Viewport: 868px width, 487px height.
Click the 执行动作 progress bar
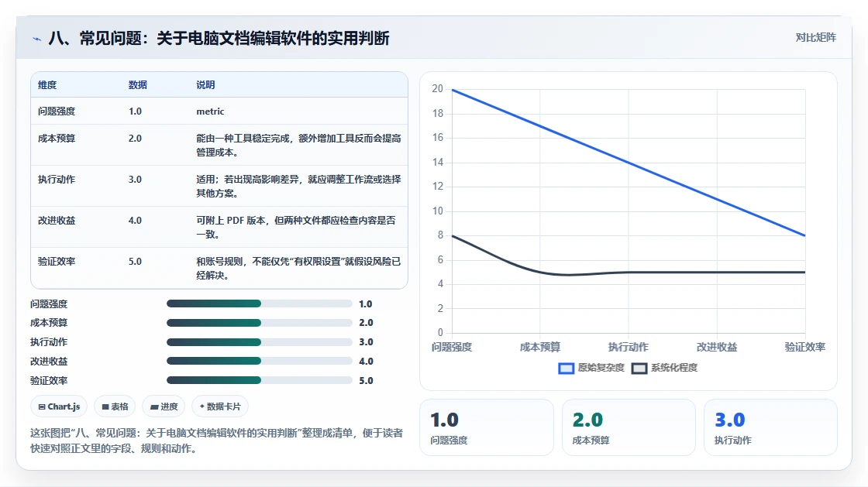259,342
